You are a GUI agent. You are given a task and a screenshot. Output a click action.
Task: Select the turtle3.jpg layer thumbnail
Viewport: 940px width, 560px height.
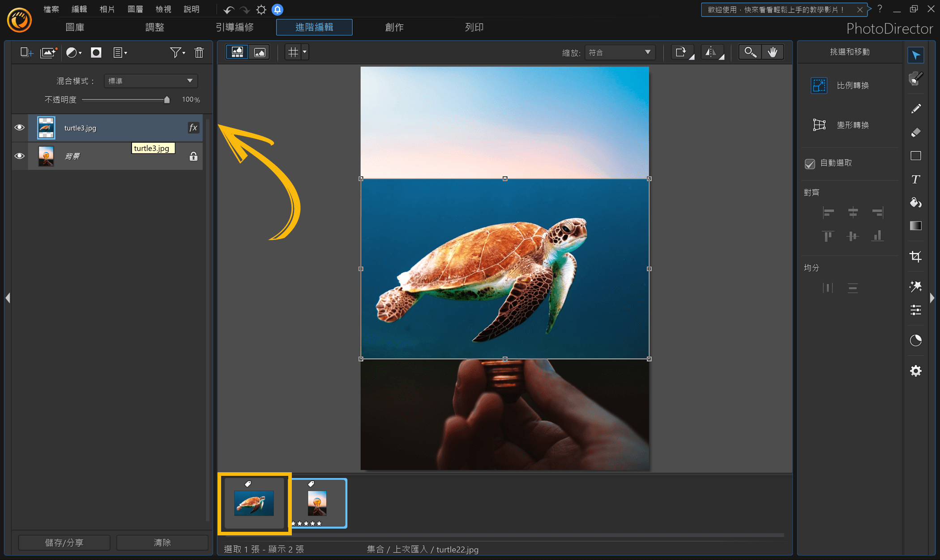(x=46, y=128)
